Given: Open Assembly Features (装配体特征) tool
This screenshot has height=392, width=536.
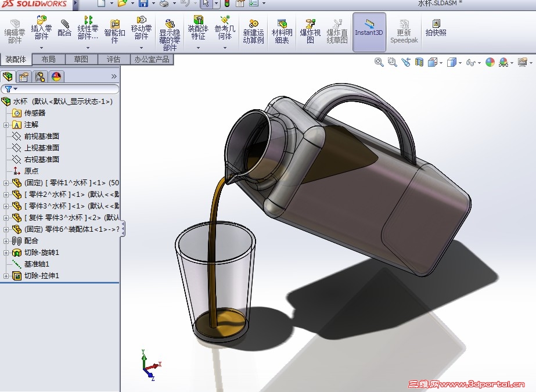Looking at the screenshot, I should 198,28.
